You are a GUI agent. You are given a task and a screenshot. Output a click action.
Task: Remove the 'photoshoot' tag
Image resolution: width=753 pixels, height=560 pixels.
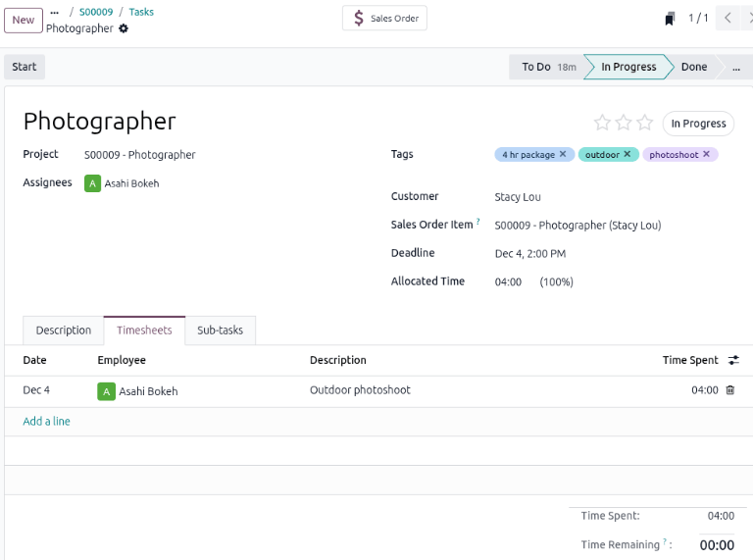(x=707, y=154)
